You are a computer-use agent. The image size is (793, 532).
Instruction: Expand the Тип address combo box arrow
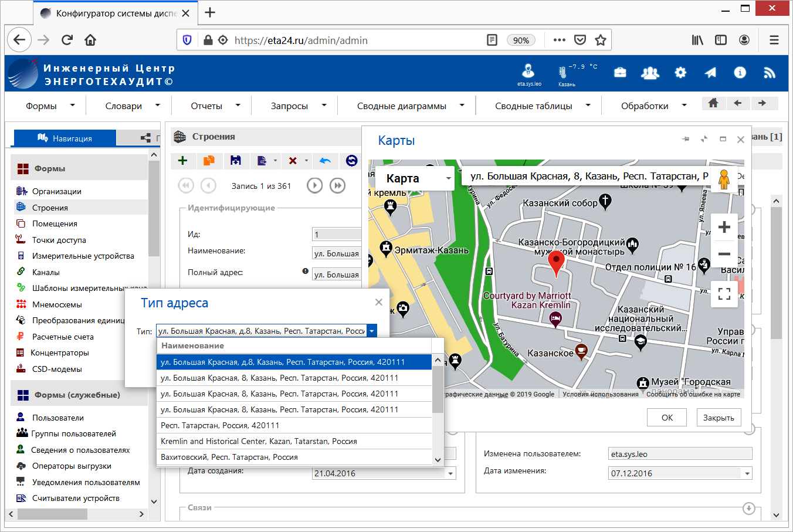pos(371,331)
